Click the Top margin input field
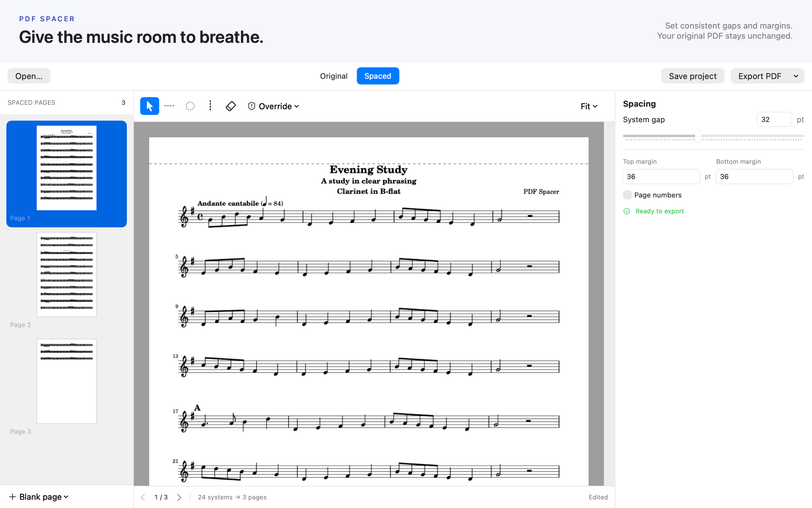 point(661,177)
